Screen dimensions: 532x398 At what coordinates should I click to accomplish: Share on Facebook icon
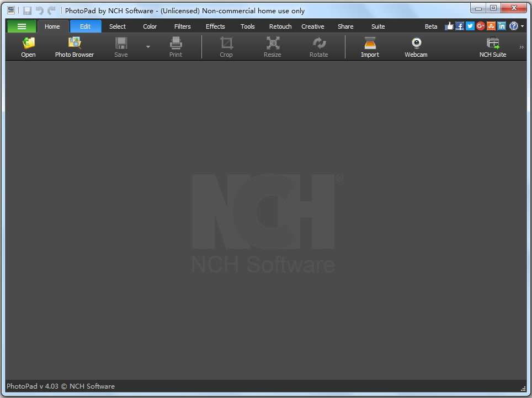(x=460, y=26)
